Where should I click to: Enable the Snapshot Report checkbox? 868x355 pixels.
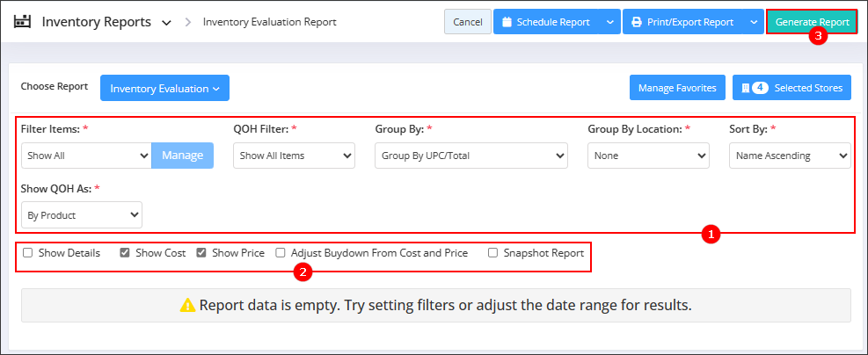point(492,253)
